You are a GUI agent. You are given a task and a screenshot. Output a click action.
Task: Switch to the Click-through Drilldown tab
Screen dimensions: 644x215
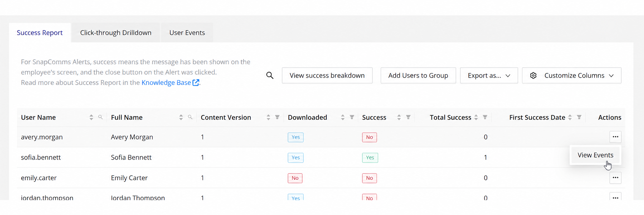click(116, 33)
